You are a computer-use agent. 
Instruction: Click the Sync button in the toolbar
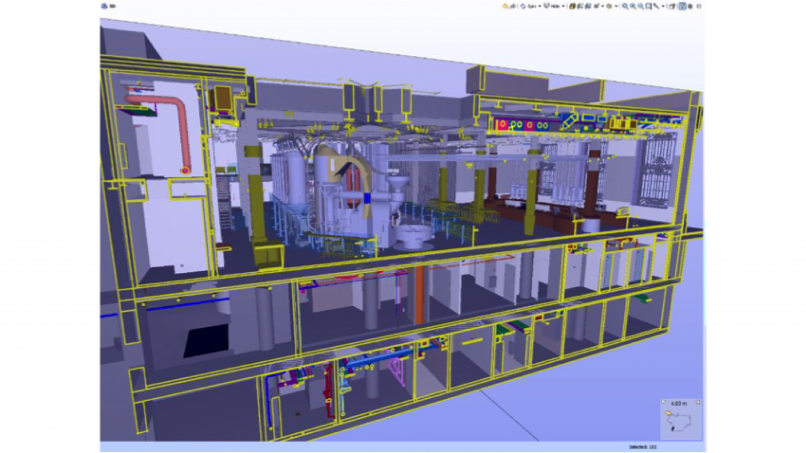(528, 6)
